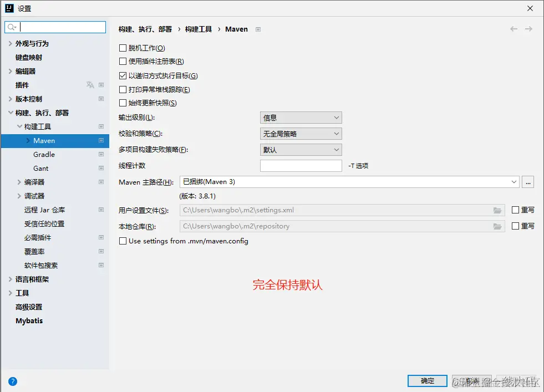544x392 pixels.
Task: Collapse the 构建工具 tree node
Action: pyautogui.click(x=19, y=126)
